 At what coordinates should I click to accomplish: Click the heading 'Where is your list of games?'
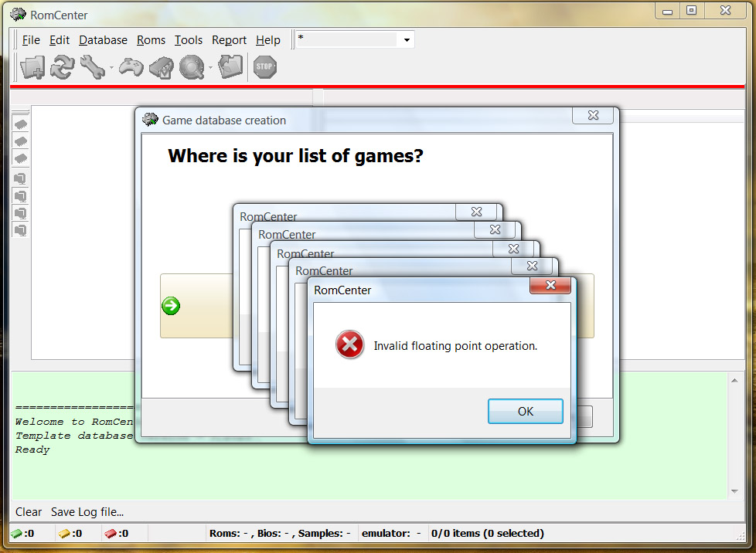(295, 155)
